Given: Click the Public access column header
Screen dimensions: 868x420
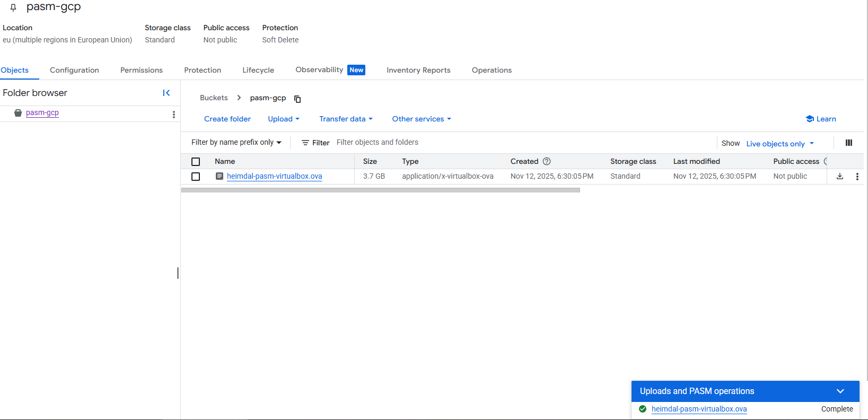Looking at the screenshot, I should point(796,161).
